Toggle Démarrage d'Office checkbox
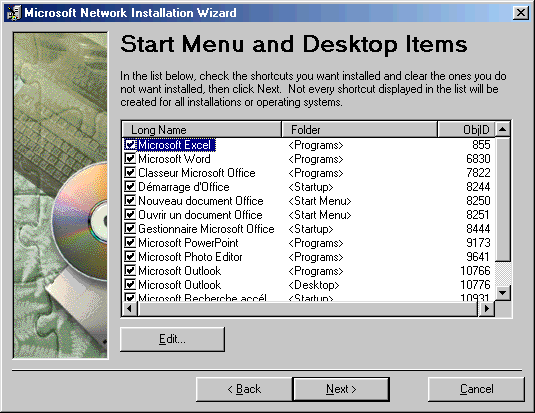The width and height of the screenshot is (535, 413). pyautogui.click(x=130, y=187)
